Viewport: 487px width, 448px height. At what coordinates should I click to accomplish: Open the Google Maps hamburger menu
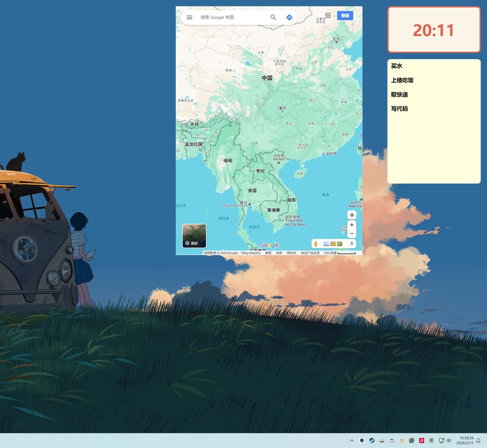(189, 18)
